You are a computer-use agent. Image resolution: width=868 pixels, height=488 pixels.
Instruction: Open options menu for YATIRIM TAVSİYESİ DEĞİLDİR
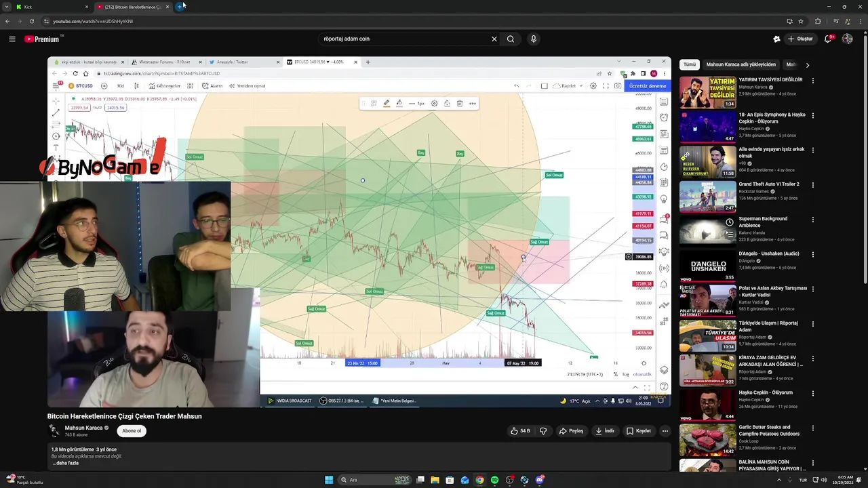tap(812, 81)
